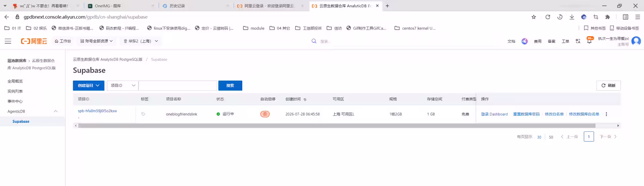
Task: Open region selector 华东2（上海）
Action: 141,41
